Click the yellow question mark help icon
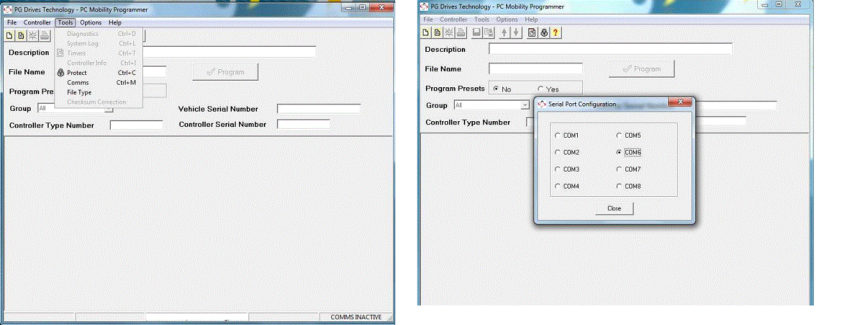 (x=555, y=33)
